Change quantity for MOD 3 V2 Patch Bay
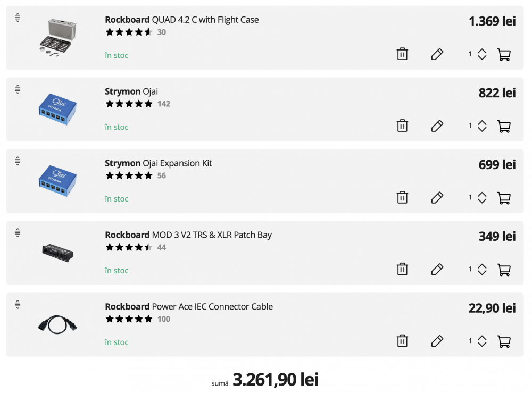532x393 pixels. 481,270
